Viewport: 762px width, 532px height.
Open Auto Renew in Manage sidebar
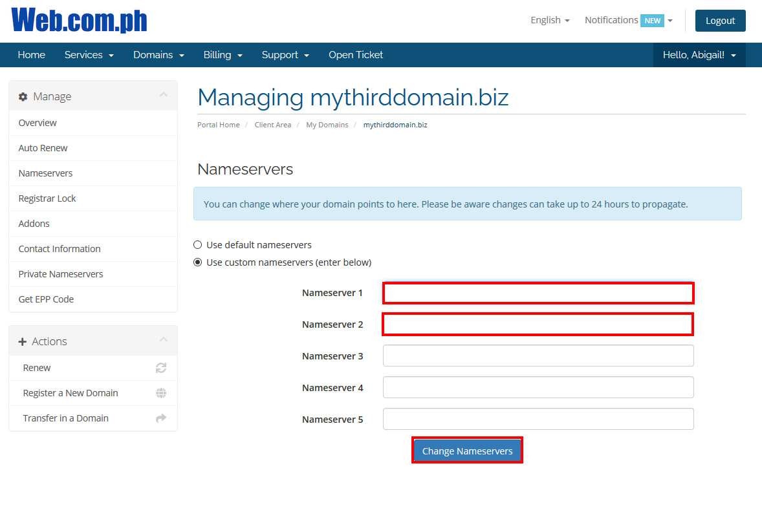[x=93, y=148]
